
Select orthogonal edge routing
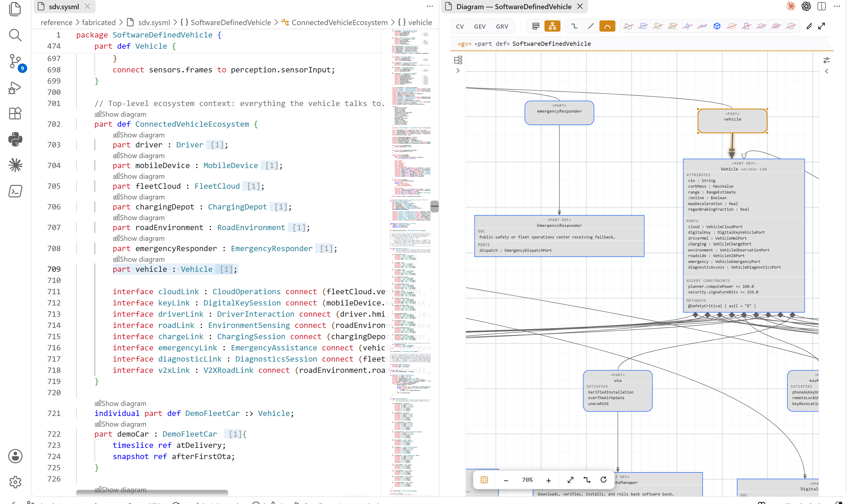pos(574,26)
